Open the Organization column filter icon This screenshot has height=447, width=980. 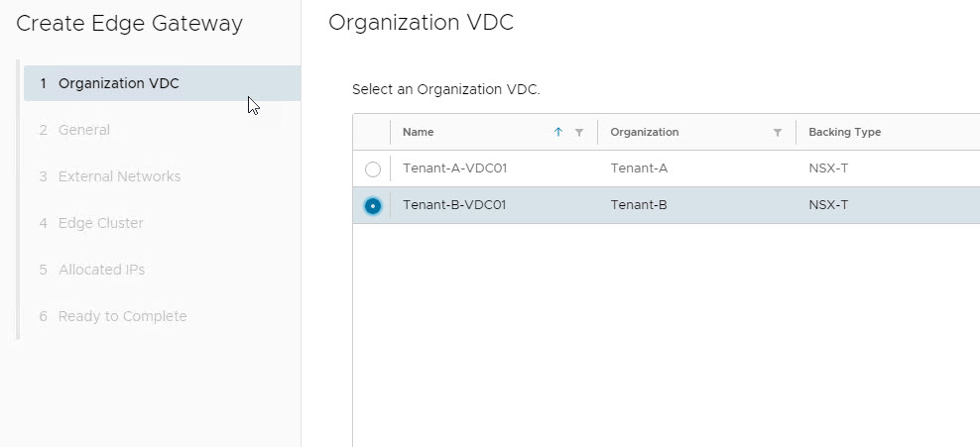(x=778, y=132)
